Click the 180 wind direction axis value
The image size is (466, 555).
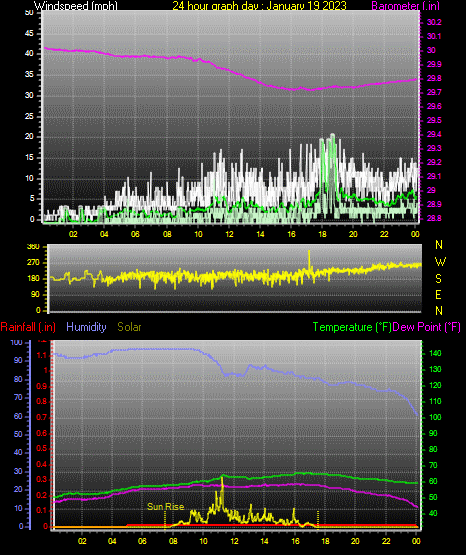point(33,279)
